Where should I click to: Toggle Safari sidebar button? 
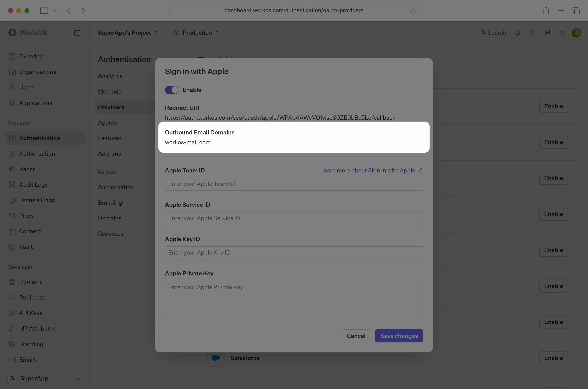pos(44,11)
